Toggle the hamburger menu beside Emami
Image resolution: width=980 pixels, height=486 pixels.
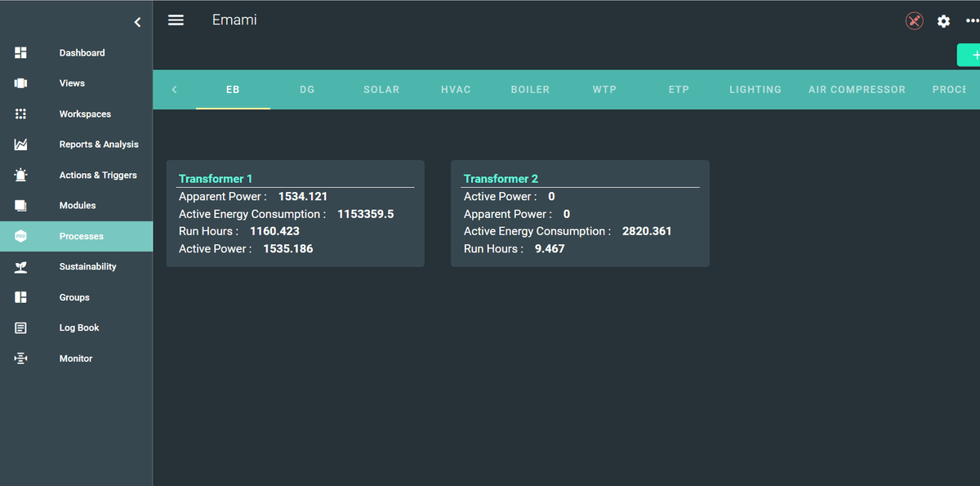(x=176, y=20)
